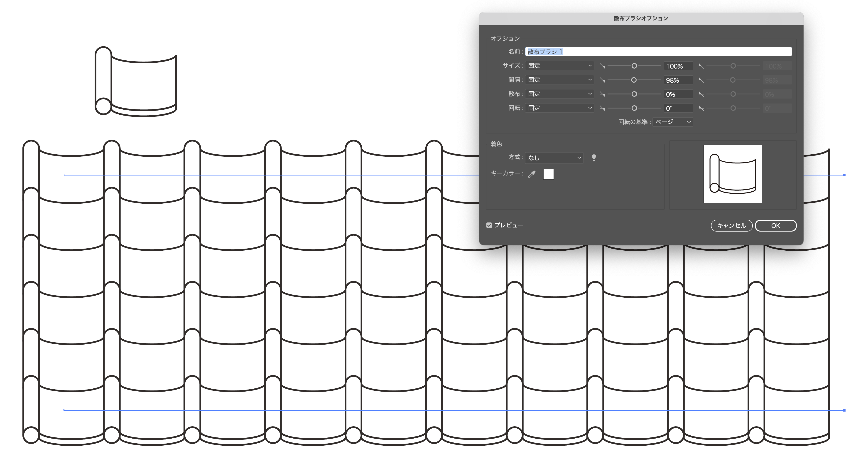This screenshot has width=868, height=469.
Task: Click the minimum variation marker beside 間隔 slider
Action: pos(603,80)
